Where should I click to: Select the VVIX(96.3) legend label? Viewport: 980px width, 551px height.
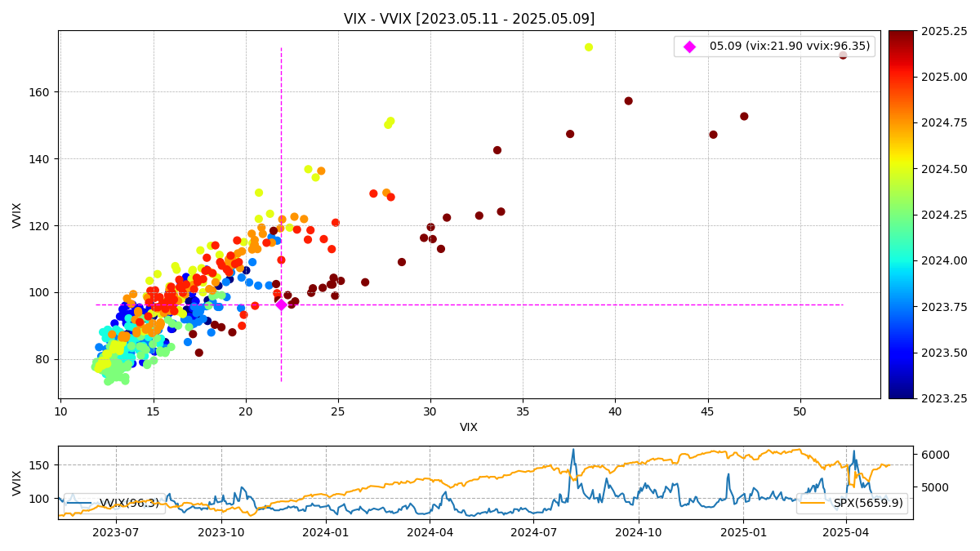[129, 504]
